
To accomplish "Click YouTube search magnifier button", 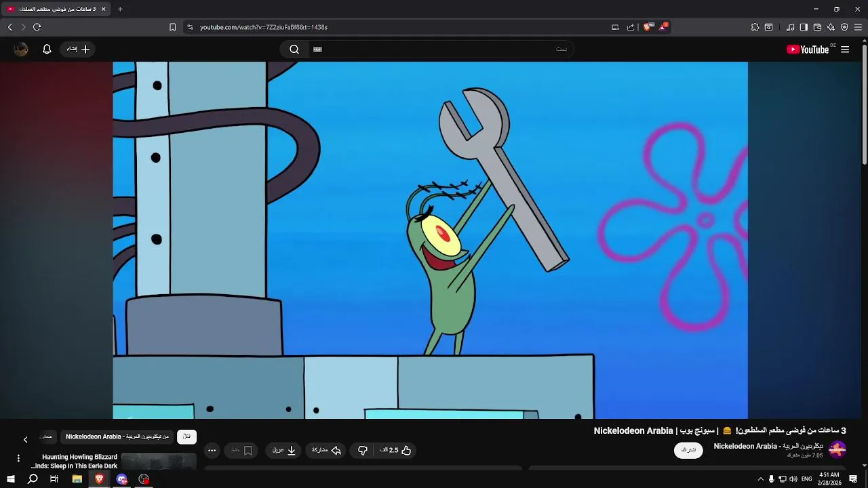I will pos(294,49).
